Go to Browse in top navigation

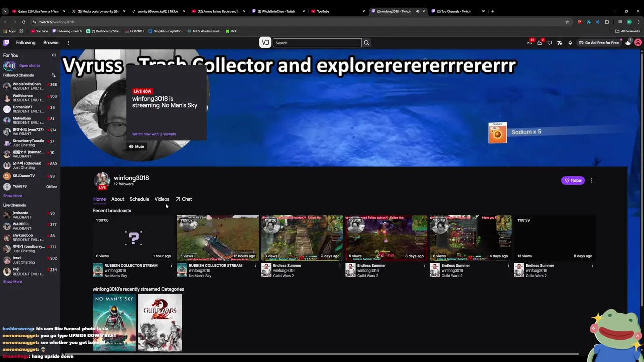click(51, 43)
